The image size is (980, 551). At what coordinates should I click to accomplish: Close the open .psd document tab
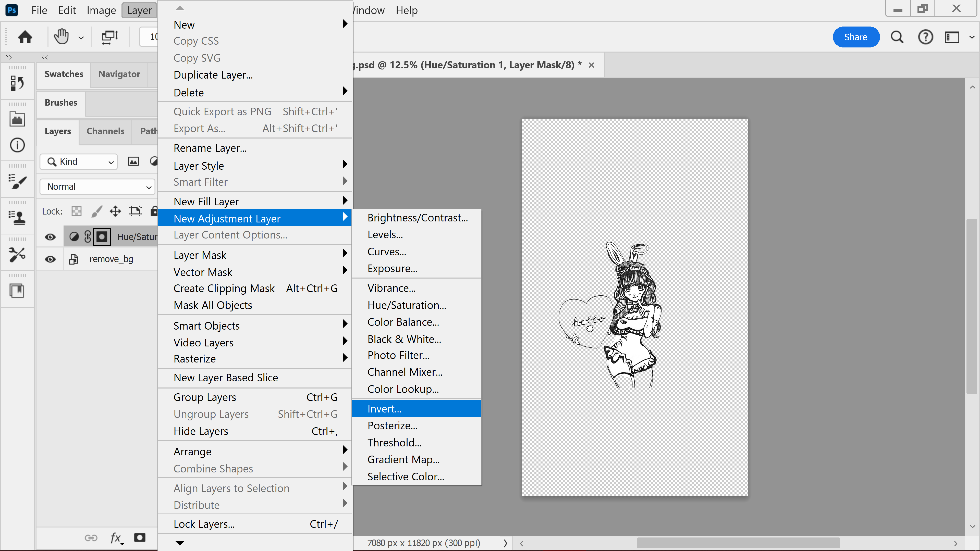click(x=591, y=65)
